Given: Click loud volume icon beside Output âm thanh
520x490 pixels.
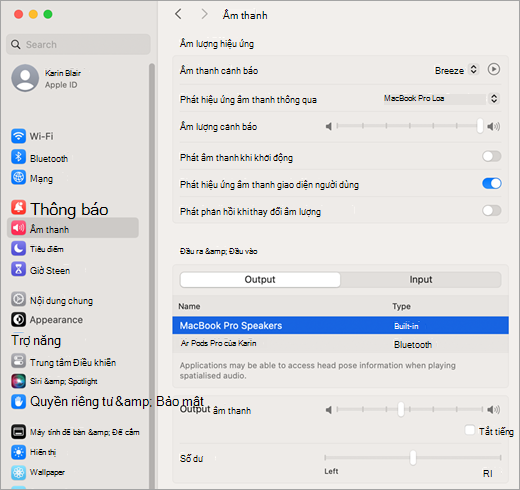Looking at the screenshot, I should [x=494, y=410].
